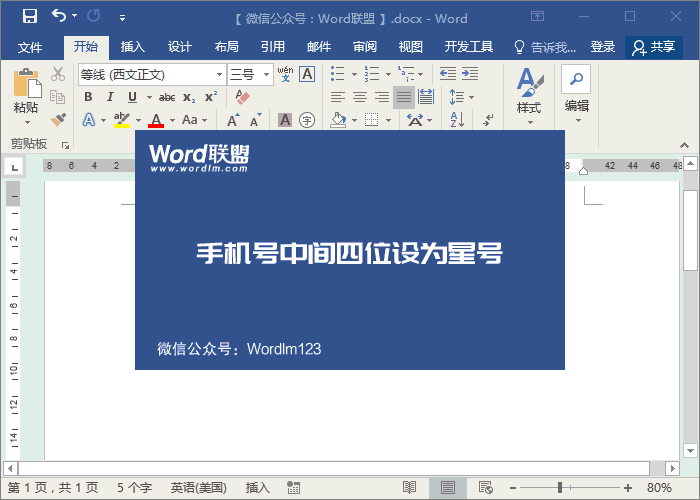Click the borders icon
The width and height of the screenshot is (700, 500).
(x=371, y=120)
